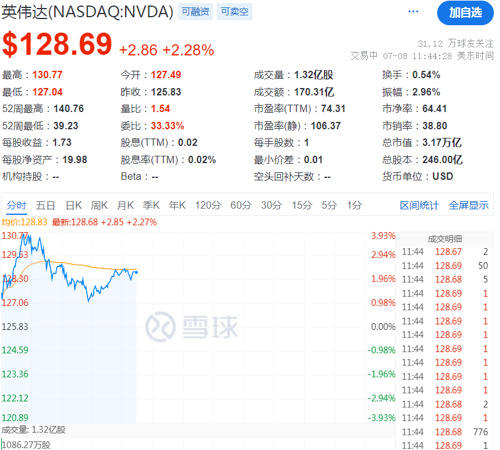Switch to the 周K weekly chart
The width and height of the screenshot is (500, 450).
click(99, 205)
